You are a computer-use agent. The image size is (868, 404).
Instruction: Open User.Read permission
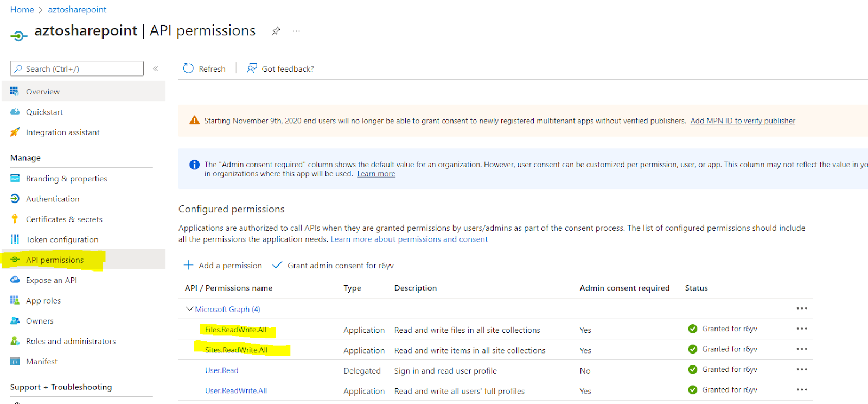222,370
